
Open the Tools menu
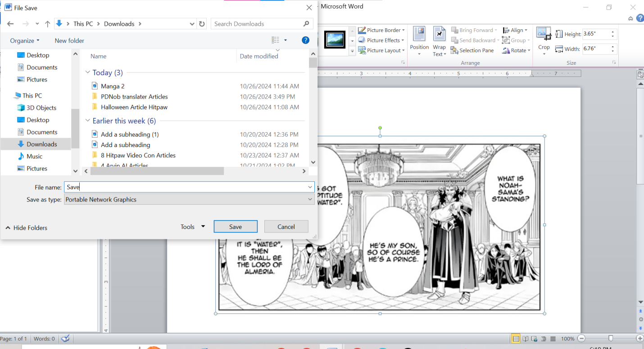coord(192,226)
